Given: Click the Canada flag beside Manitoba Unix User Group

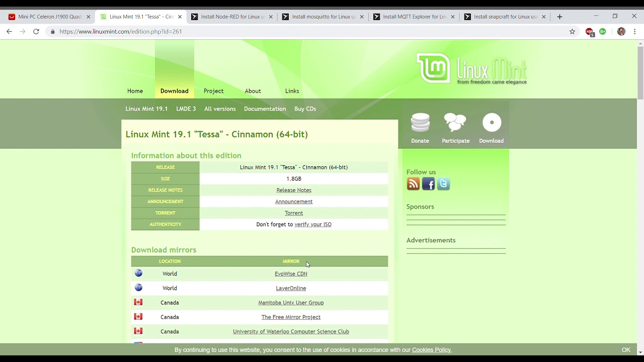Looking at the screenshot, I should [x=138, y=302].
